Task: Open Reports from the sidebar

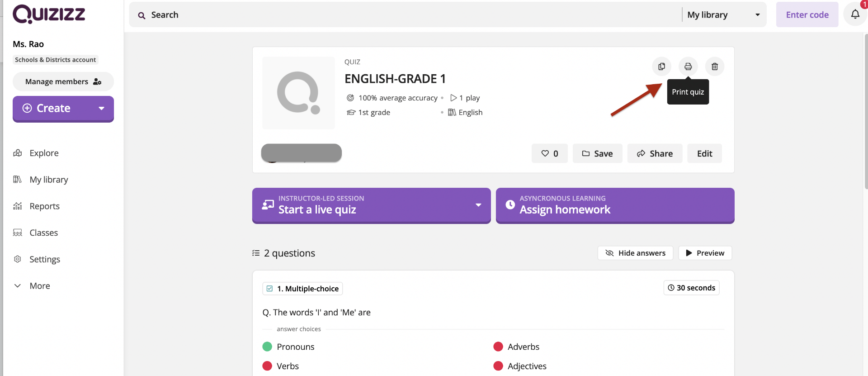Action: 44,206
